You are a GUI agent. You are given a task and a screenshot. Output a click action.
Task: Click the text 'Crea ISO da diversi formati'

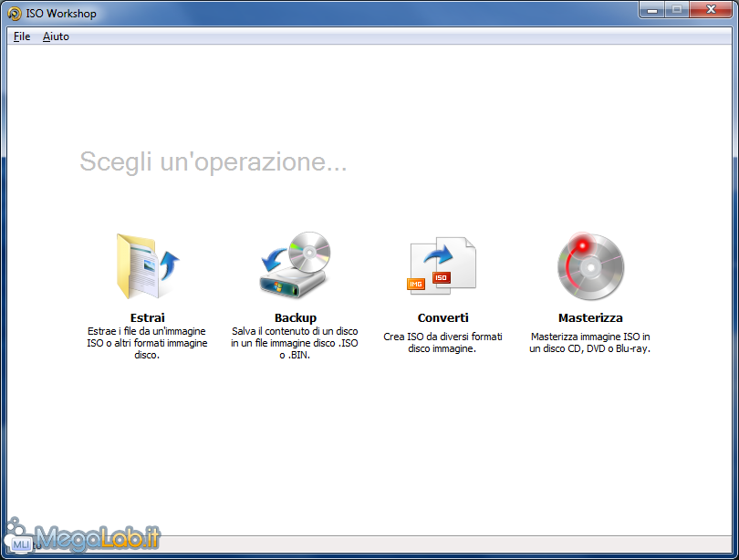(x=442, y=337)
